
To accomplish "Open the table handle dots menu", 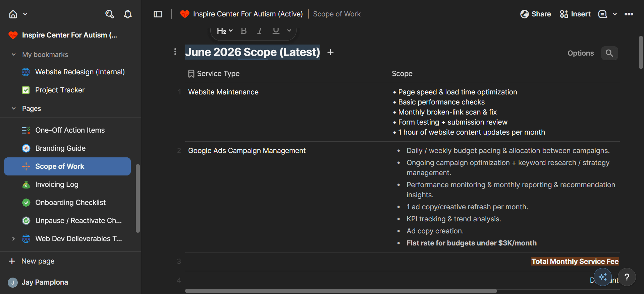I will (175, 52).
